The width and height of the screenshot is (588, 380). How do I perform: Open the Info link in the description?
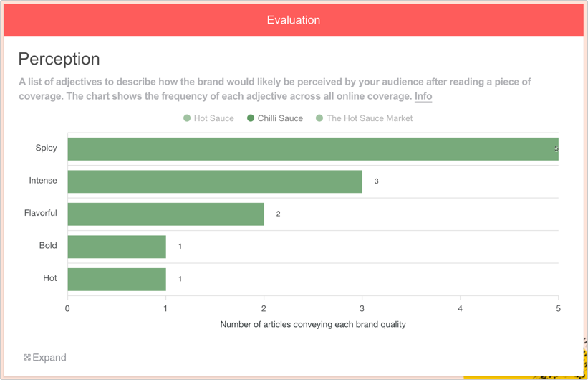coord(423,96)
